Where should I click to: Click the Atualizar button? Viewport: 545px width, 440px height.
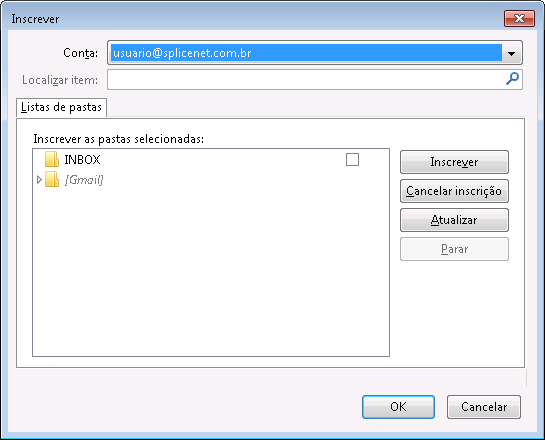tap(454, 220)
